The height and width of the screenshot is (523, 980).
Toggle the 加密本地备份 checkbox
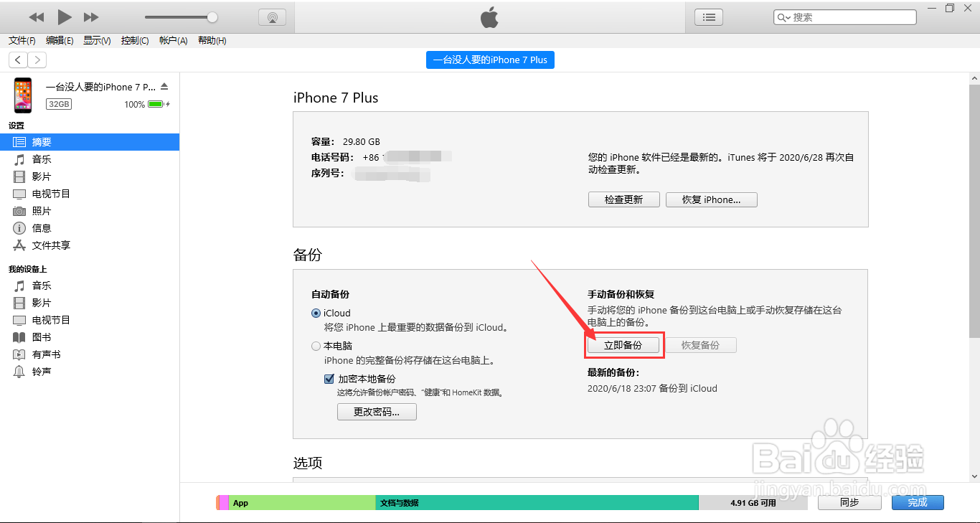tap(329, 379)
